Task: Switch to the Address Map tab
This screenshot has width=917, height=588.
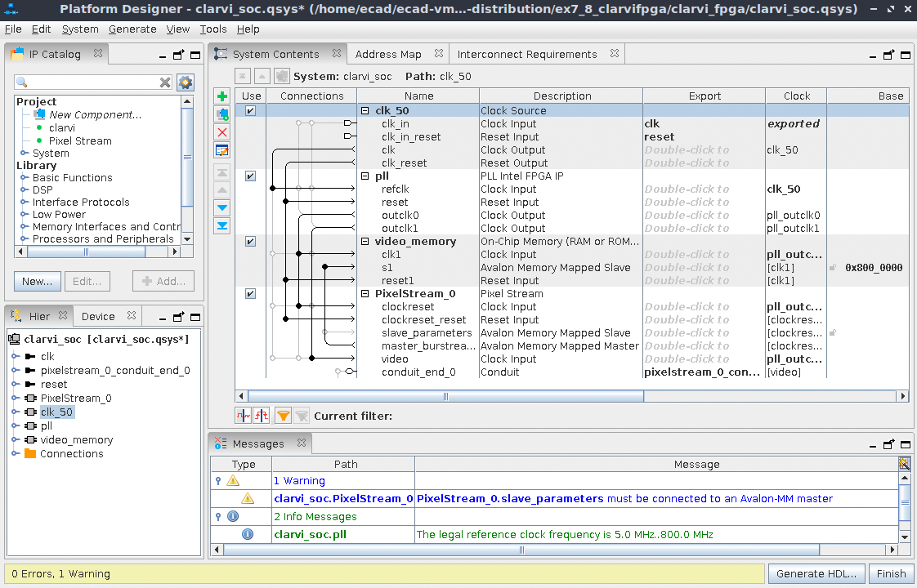Action: click(x=388, y=54)
